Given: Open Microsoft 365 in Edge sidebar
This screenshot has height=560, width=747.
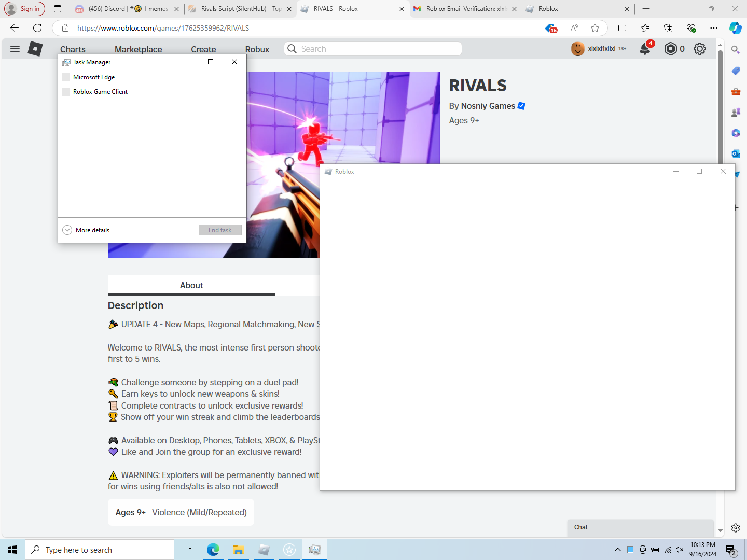Looking at the screenshot, I should click(736, 133).
